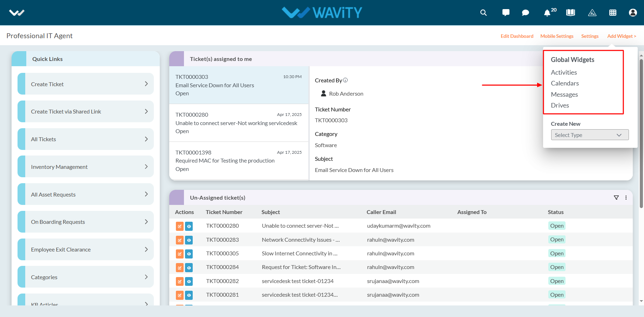Edit ticket TKT0000284 using the orange icon
Screen dimensions: 644x317
click(x=179, y=268)
